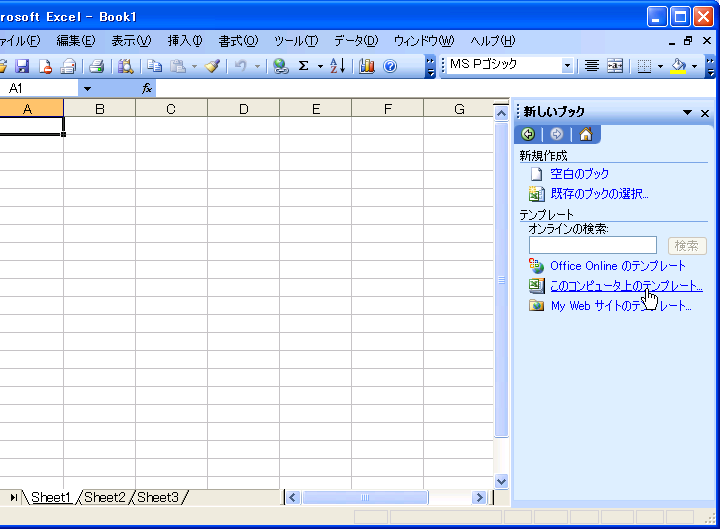Click the Fill Color bucket icon

coord(679,66)
